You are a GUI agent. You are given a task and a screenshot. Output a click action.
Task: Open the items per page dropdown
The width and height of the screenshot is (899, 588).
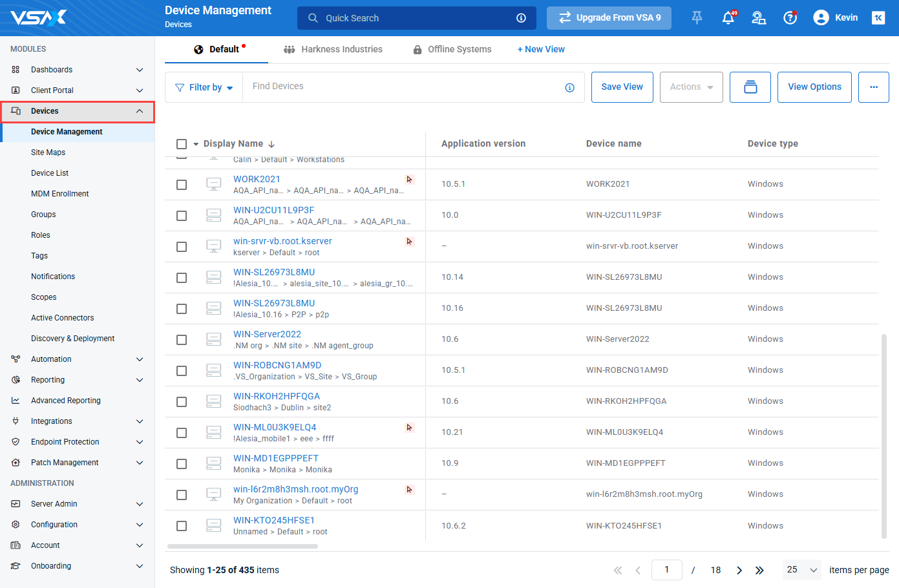(802, 570)
